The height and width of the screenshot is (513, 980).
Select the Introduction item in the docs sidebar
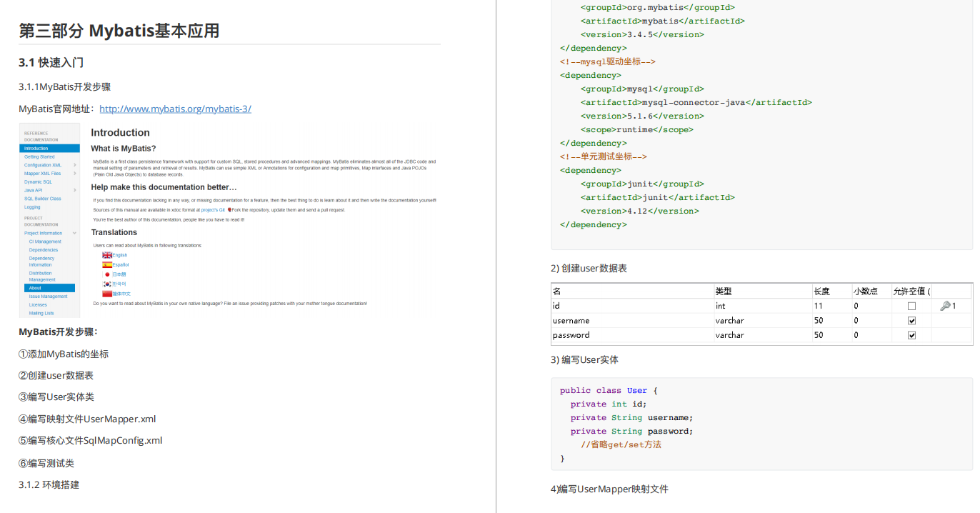click(x=50, y=149)
